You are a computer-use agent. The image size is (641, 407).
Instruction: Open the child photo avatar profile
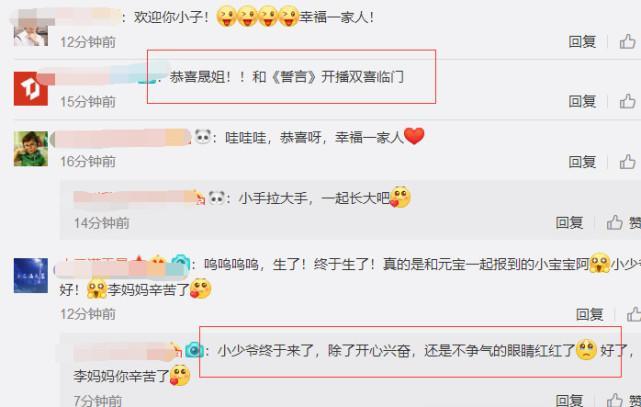point(31,149)
